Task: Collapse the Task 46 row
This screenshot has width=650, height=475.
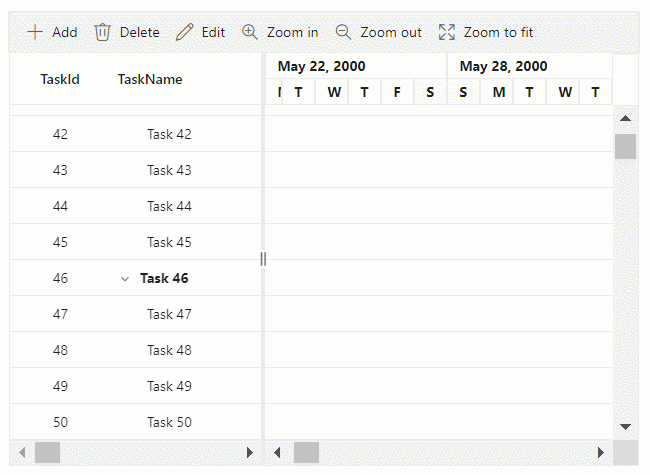Action: 125,278
